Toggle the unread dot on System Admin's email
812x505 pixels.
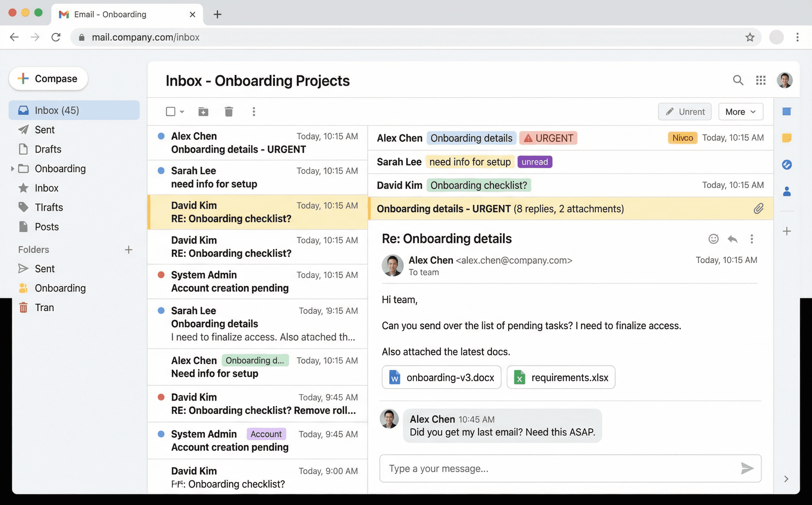[162, 275]
